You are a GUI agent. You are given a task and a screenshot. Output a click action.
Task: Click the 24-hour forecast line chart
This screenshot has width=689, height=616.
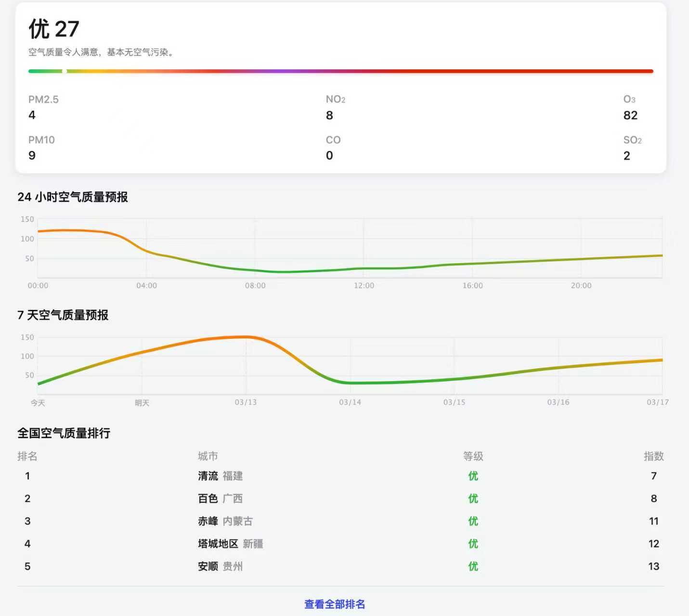point(350,248)
